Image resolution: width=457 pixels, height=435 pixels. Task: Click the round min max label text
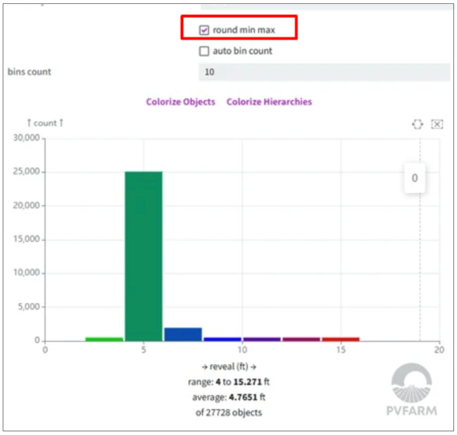tap(244, 30)
